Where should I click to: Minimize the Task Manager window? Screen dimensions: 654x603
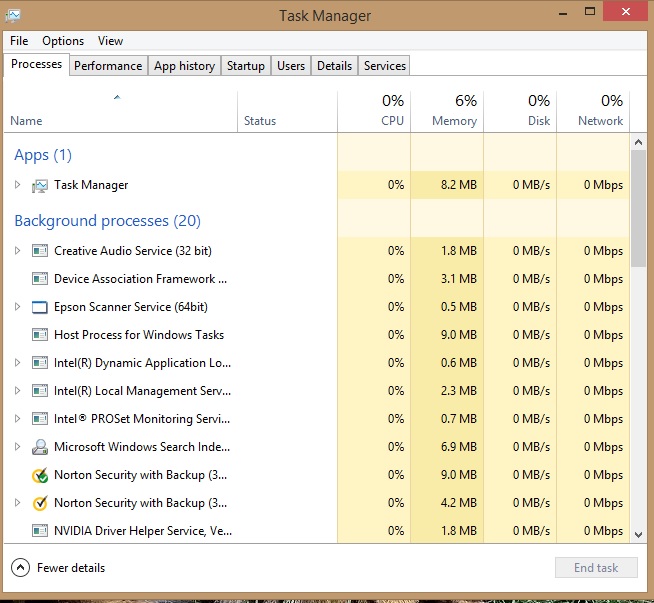(563, 13)
